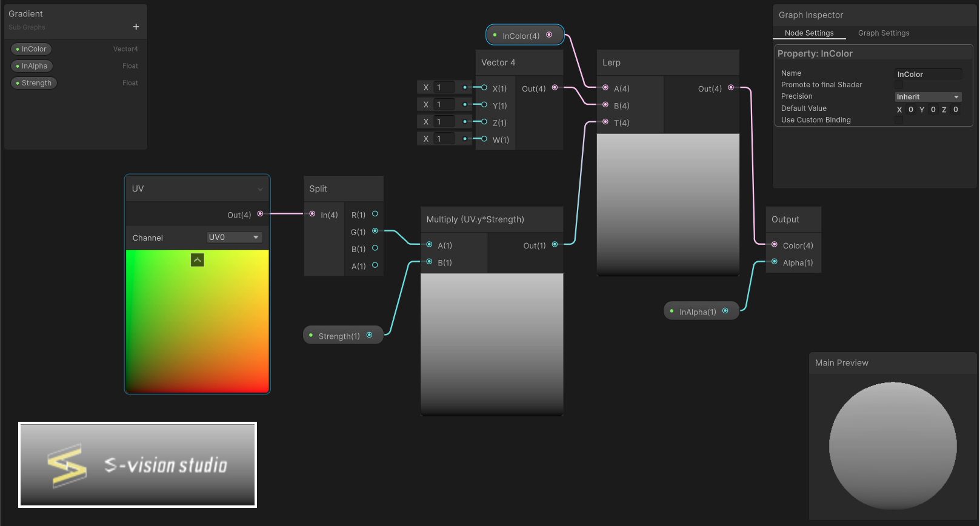This screenshot has width=980, height=526.
Task: Edit the Vector 4 Y(1) value field
Action: (x=444, y=105)
